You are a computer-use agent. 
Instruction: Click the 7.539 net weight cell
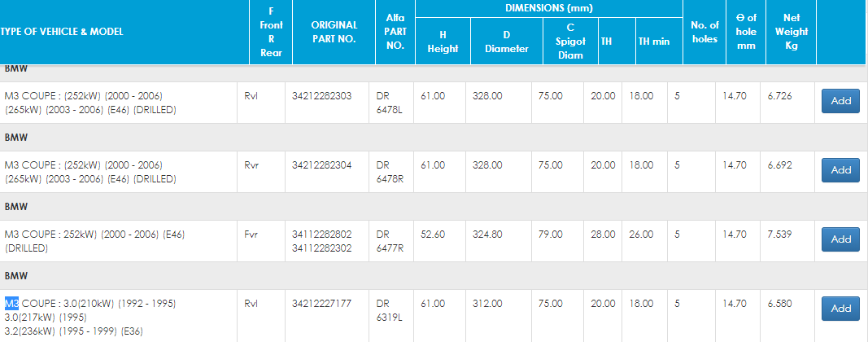point(780,235)
